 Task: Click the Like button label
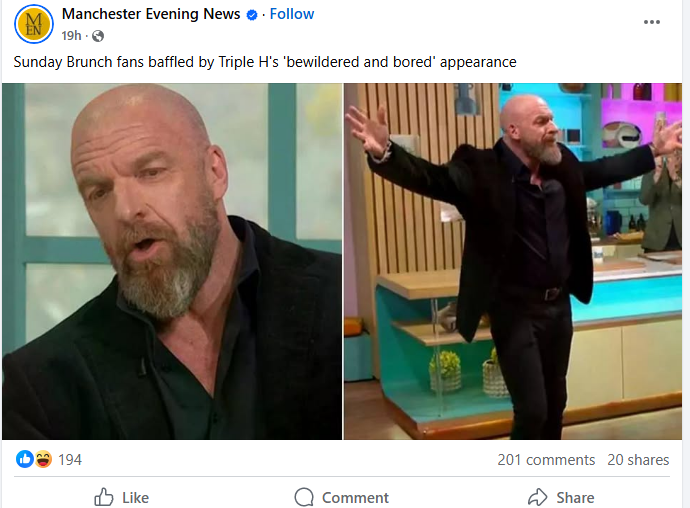pos(136,498)
